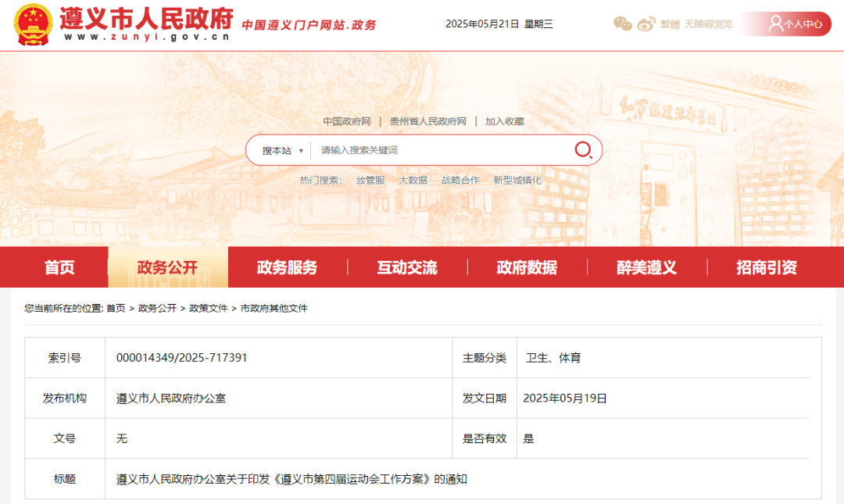The height and width of the screenshot is (504, 844).
Task: Visit the 醉美遵义 section
Action: point(646,267)
